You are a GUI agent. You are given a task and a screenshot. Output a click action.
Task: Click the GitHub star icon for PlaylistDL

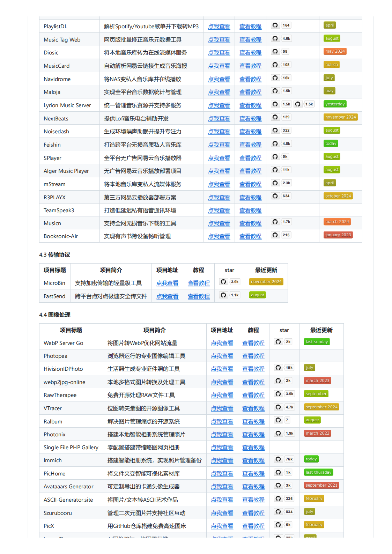275,25
